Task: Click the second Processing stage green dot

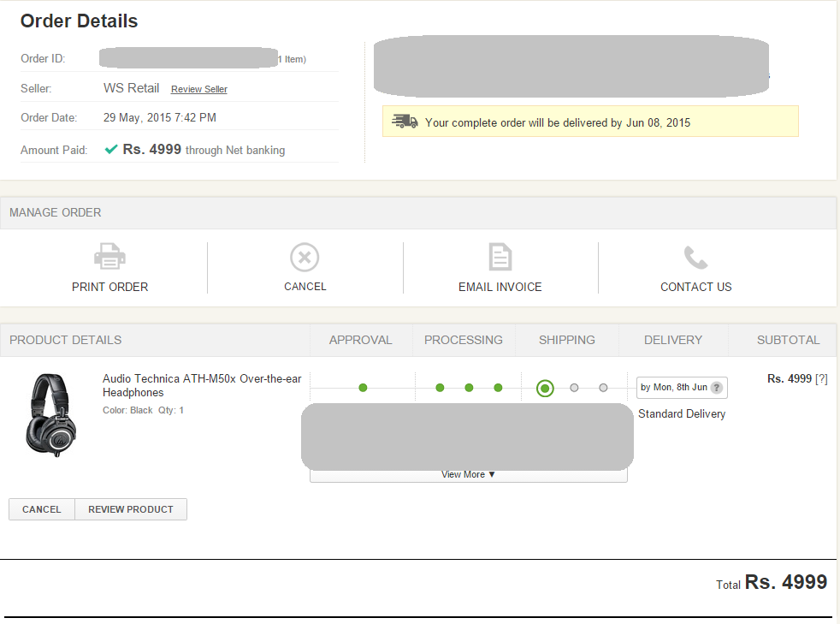Action: point(469,388)
